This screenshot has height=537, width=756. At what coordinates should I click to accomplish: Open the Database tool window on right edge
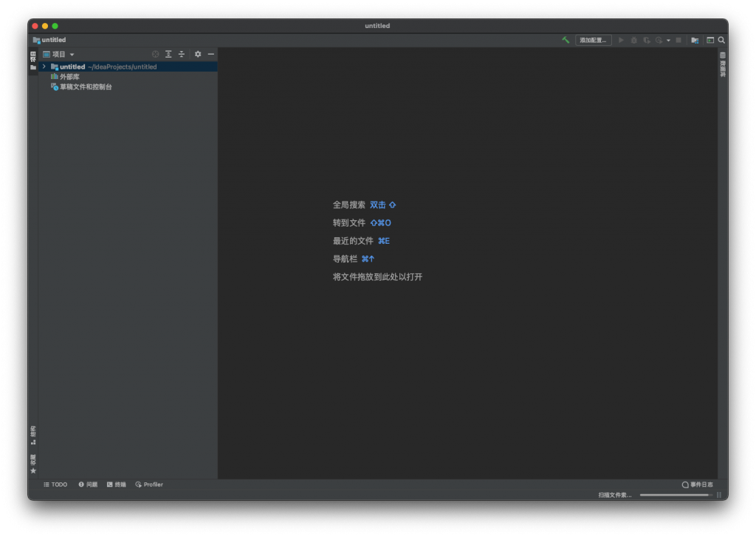click(723, 65)
